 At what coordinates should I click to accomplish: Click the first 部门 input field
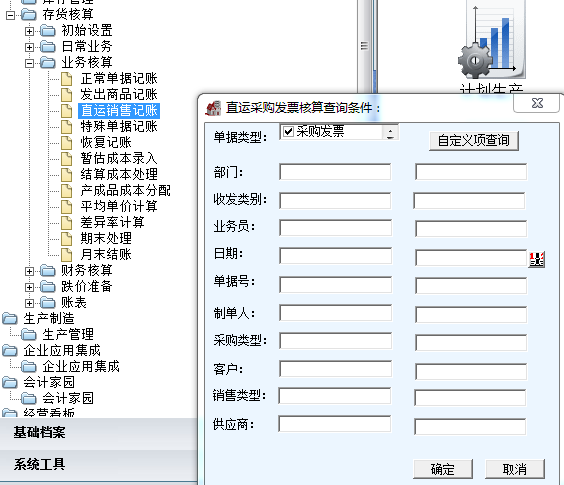(335, 172)
